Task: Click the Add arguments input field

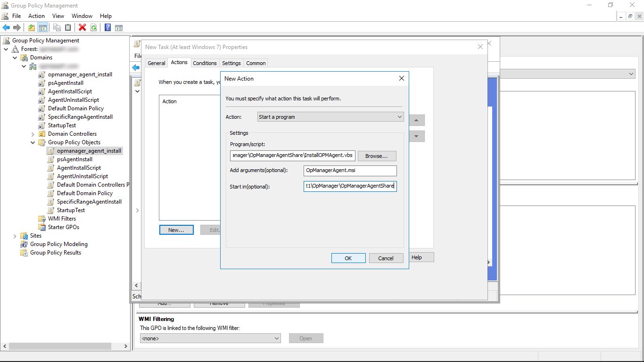Action: click(350, 171)
